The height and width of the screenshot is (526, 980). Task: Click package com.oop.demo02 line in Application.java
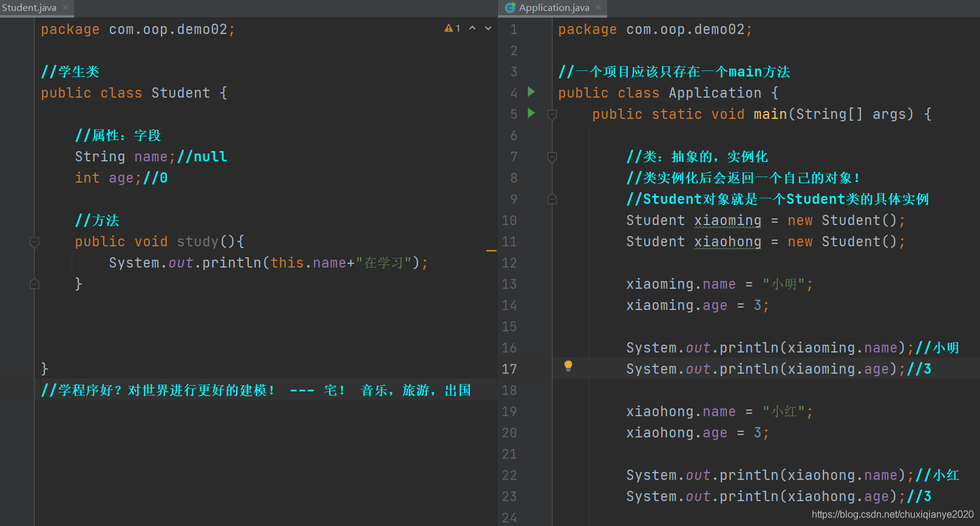(655, 30)
